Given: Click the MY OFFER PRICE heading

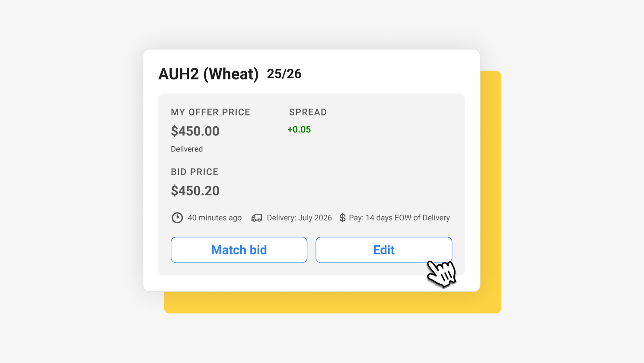Looking at the screenshot, I should (x=210, y=112).
